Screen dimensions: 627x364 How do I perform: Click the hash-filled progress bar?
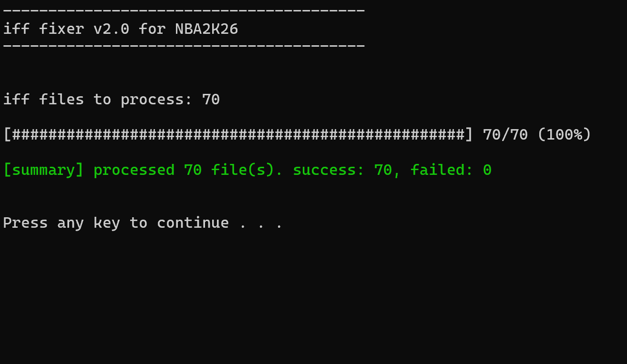pos(237,135)
